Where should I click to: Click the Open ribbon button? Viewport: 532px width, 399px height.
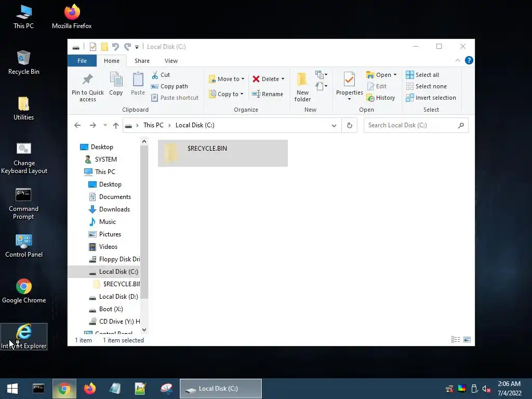point(379,75)
